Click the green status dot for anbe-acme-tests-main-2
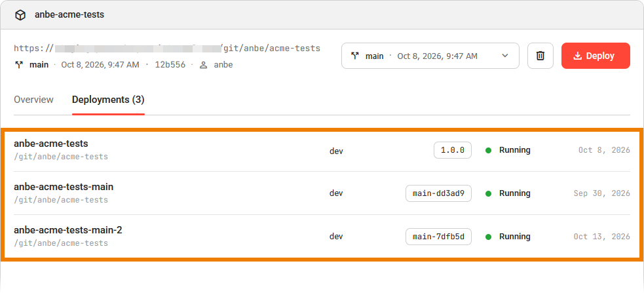Image resolution: width=644 pixels, height=293 pixels. coord(488,237)
